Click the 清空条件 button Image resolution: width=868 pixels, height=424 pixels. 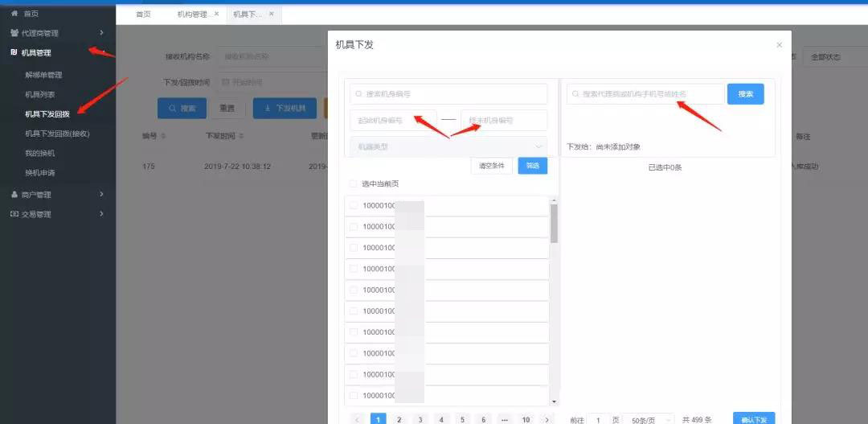(x=492, y=166)
